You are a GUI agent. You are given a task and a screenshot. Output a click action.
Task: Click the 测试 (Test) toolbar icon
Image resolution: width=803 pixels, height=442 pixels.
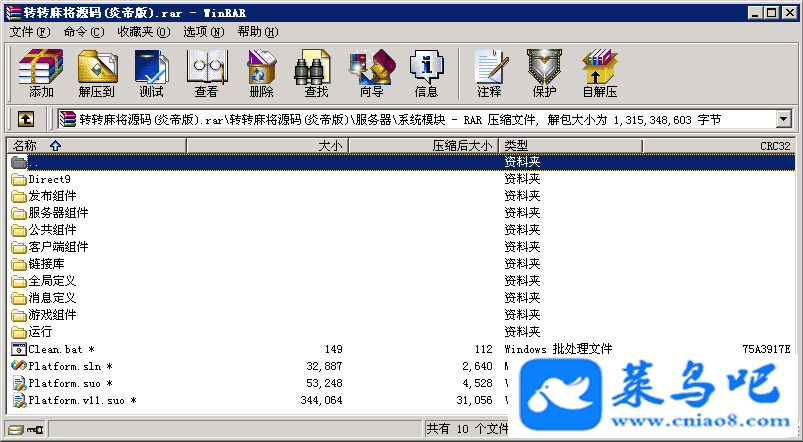152,73
